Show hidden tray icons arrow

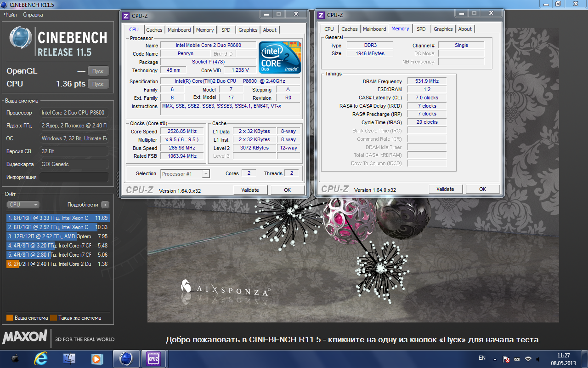[x=495, y=359]
